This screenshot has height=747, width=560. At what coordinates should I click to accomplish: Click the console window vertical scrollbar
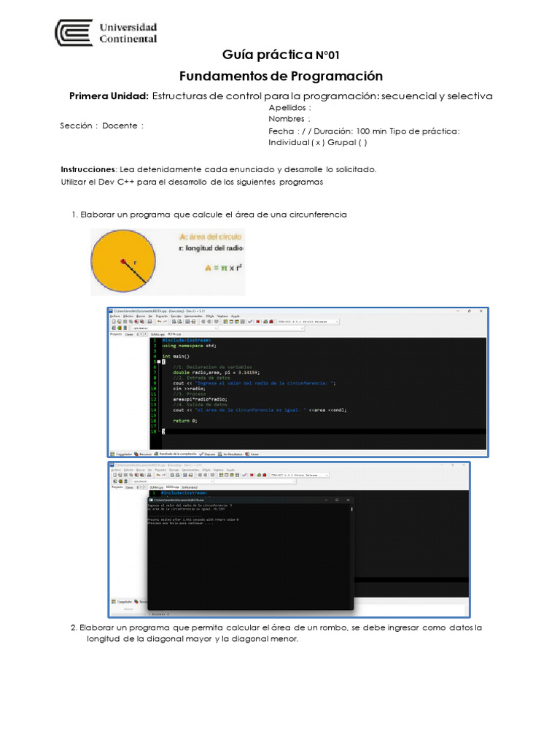(x=352, y=508)
